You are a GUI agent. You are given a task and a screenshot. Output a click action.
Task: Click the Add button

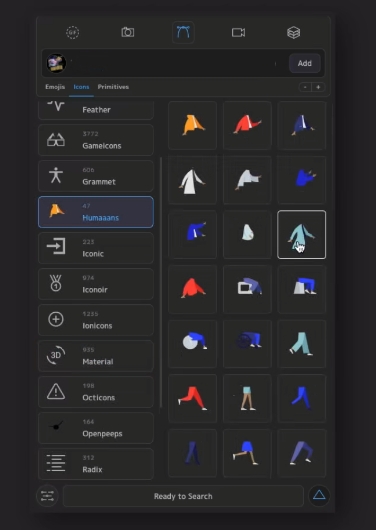[x=305, y=63]
